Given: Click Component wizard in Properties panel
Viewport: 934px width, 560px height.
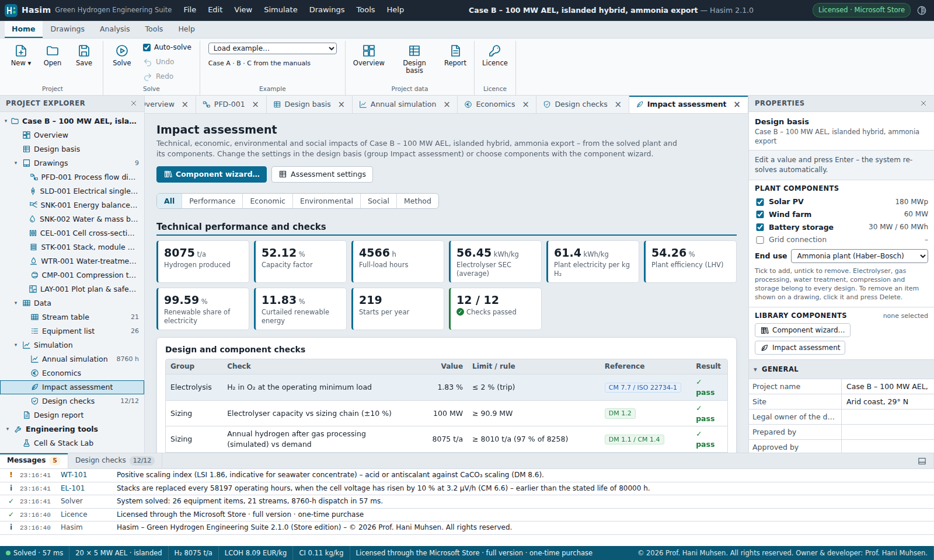Looking at the screenshot, I should click(803, 330).
